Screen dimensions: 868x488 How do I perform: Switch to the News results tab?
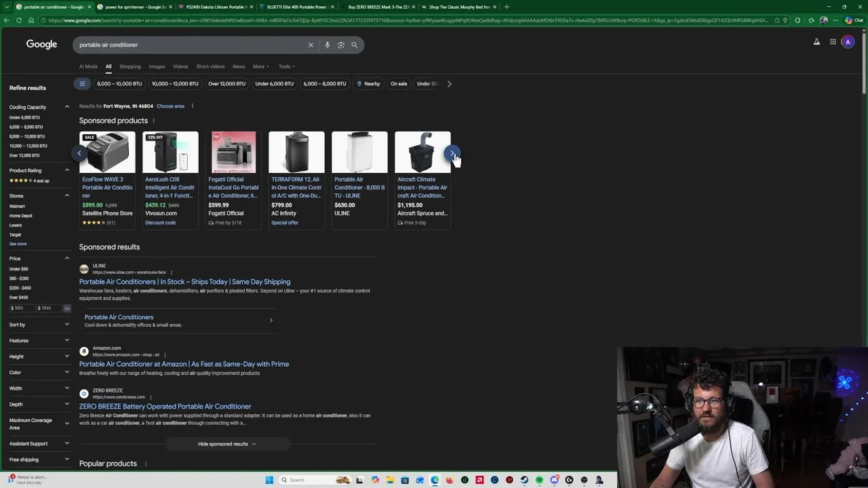pos(239,66)
